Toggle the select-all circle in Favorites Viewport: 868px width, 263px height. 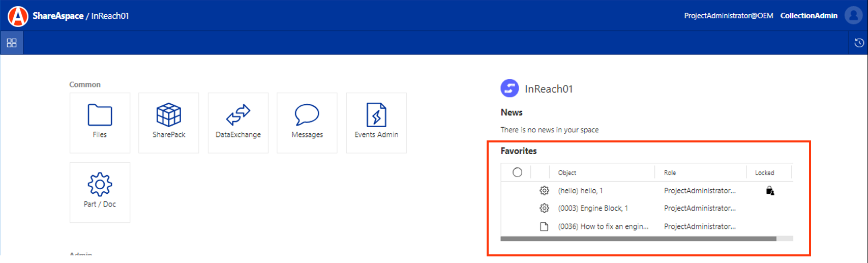(517, 172)
